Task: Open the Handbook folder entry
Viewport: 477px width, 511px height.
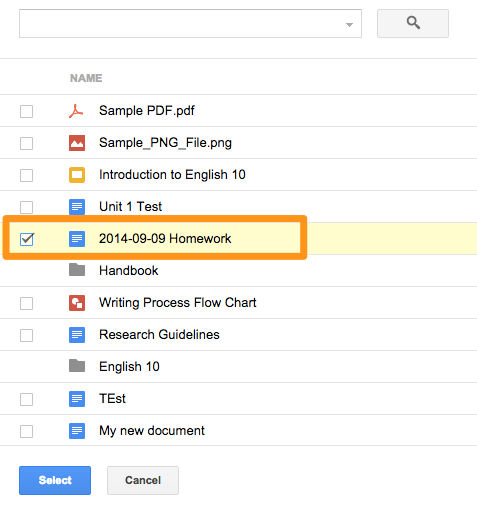Action: coord(129,271)
